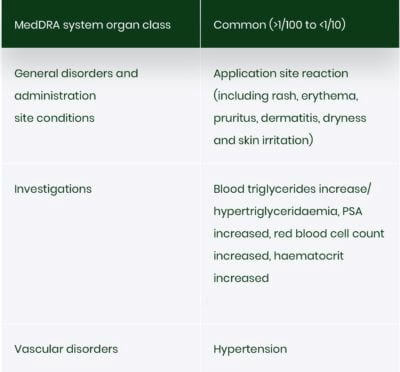Select the and skin irritation) line

pyautogui.click(x=263, y=140)
